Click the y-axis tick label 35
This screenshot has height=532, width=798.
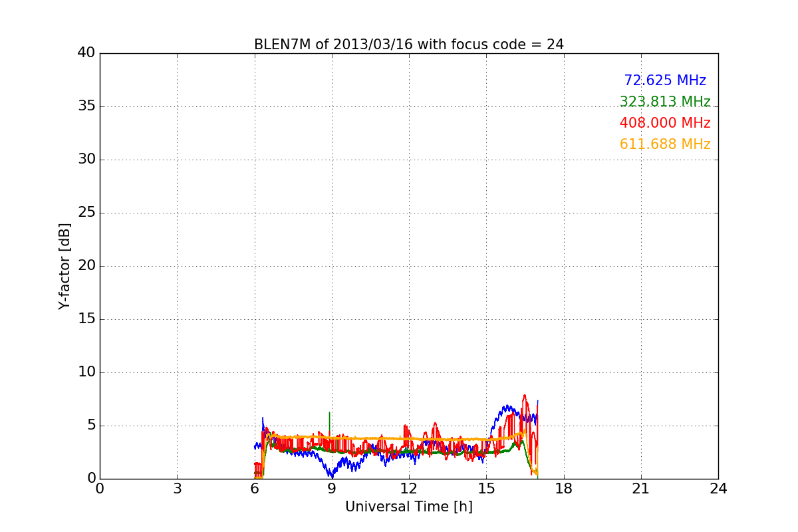[86, 106]
